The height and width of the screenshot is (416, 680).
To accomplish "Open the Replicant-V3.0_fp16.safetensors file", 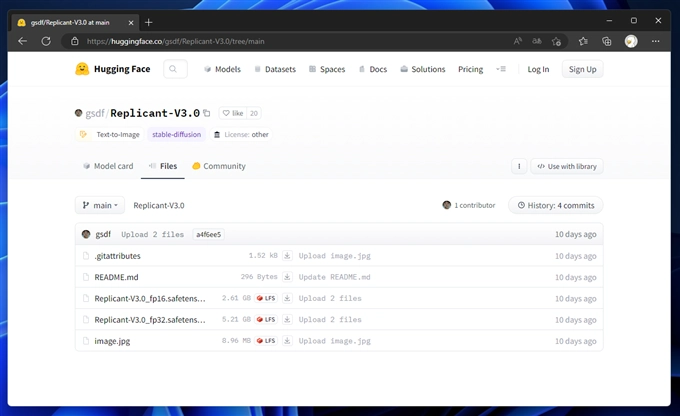I will pyautogui.click(x=150, y=298).
